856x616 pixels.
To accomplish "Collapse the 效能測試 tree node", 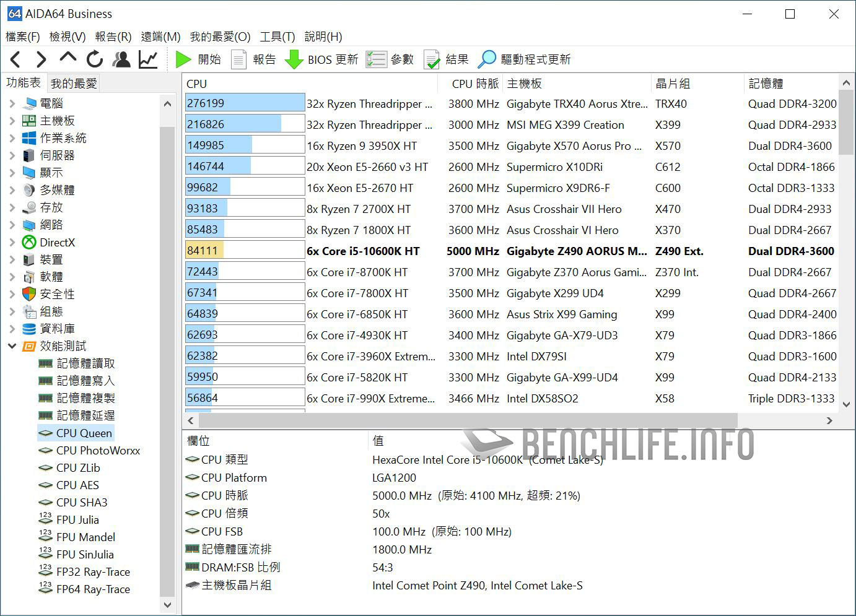I will 12,346.
